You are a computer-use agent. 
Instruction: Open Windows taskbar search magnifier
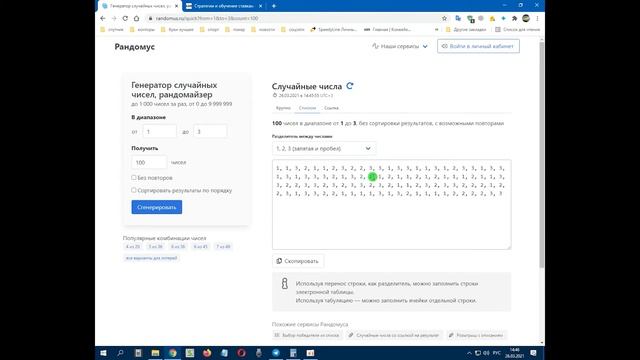pyautogui.click(x=120, y=353)
